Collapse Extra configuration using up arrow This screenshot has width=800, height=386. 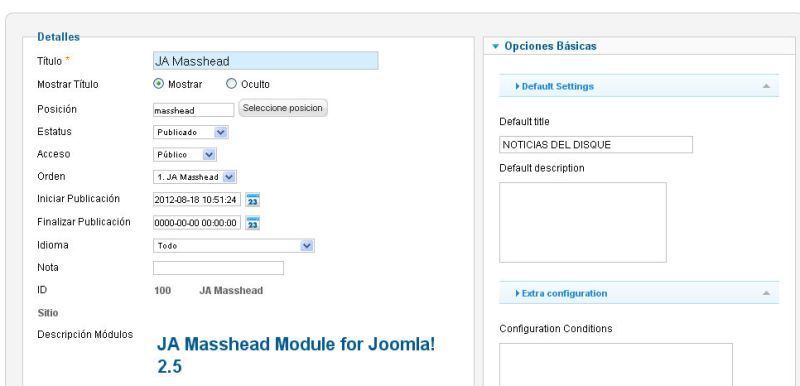[766, 293]
